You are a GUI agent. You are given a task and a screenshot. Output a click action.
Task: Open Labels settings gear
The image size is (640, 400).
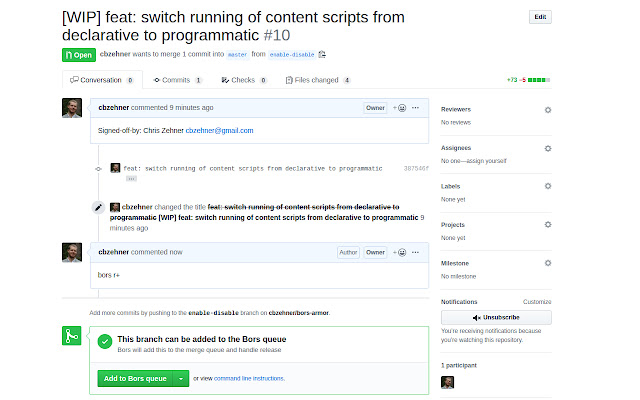(548, 186)
